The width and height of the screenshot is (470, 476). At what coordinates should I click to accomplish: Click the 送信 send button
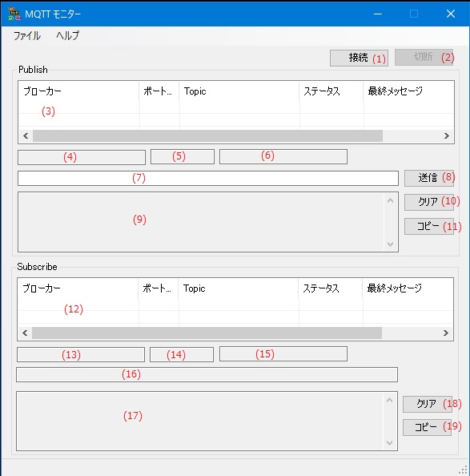pyautogui.click(x=428, y=178)
